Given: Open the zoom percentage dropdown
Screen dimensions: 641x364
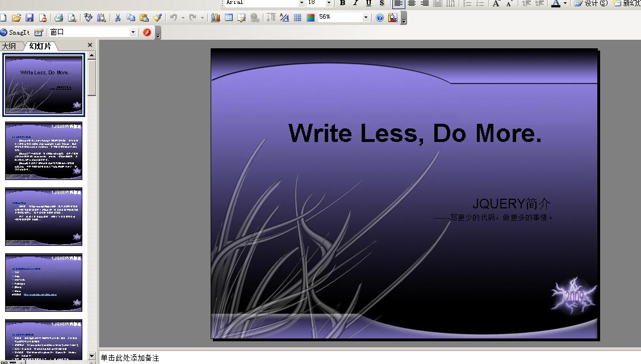Looking at the screenshot, I should [366, 17].
